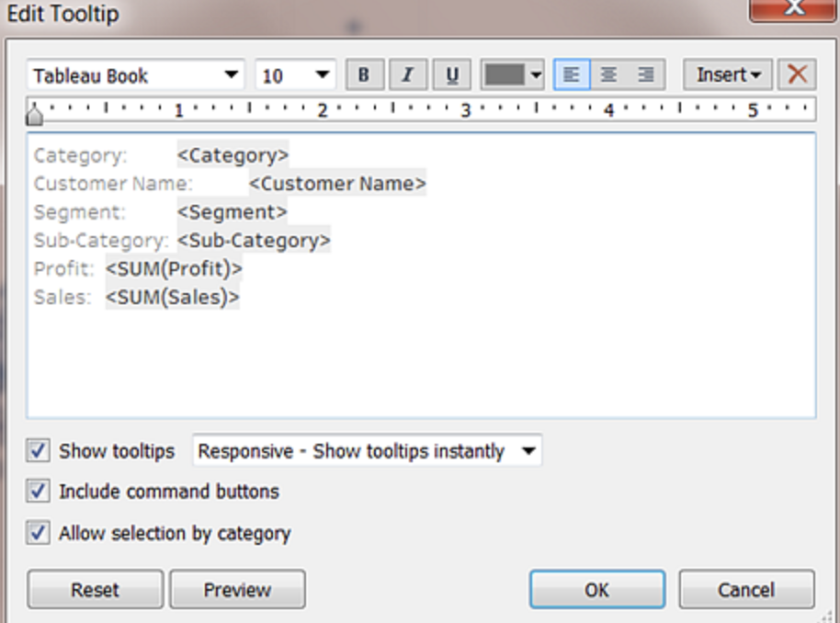This screenshot has height=623, width=840.
Task: Click the <SUM(Profit)> field tag
Action: (x=174, y=268)
